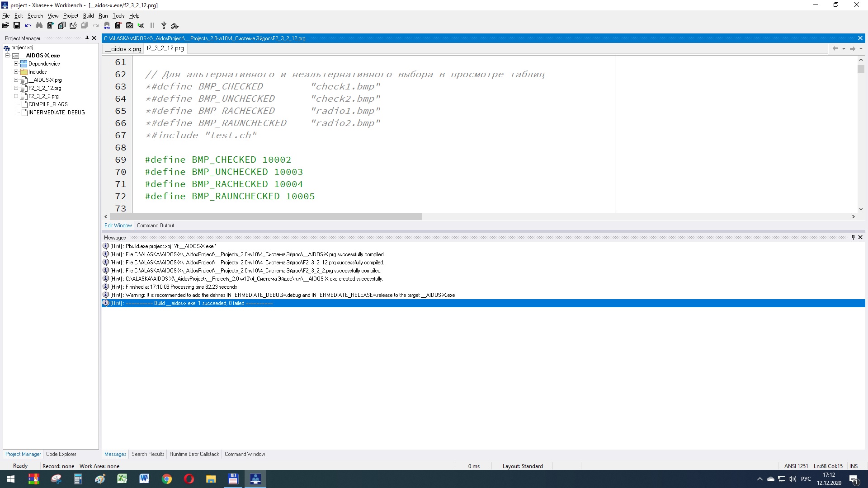Toggle INTERMEDIATE_DEBUG node visibility
Screen dimensions: 868x488
[57, 112]
